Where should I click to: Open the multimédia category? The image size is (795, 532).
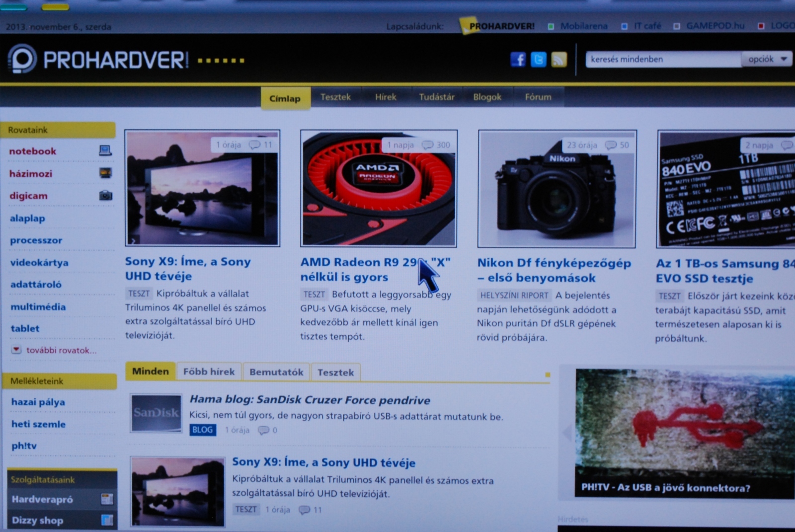point(38,306)
